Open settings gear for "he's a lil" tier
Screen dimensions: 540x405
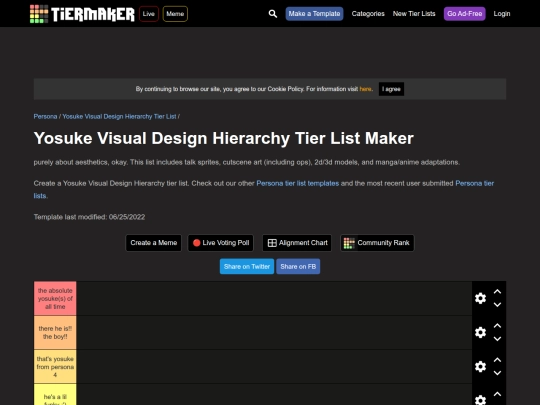point(480,399)
